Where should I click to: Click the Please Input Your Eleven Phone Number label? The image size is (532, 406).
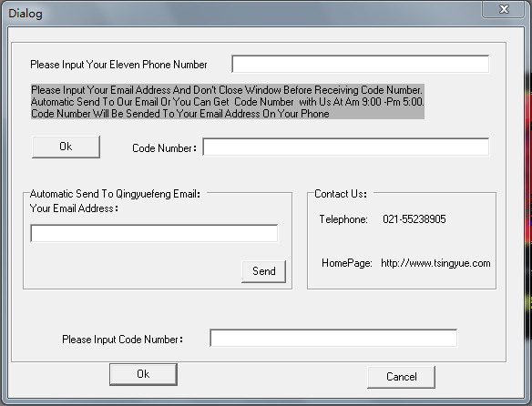point(118,65)
